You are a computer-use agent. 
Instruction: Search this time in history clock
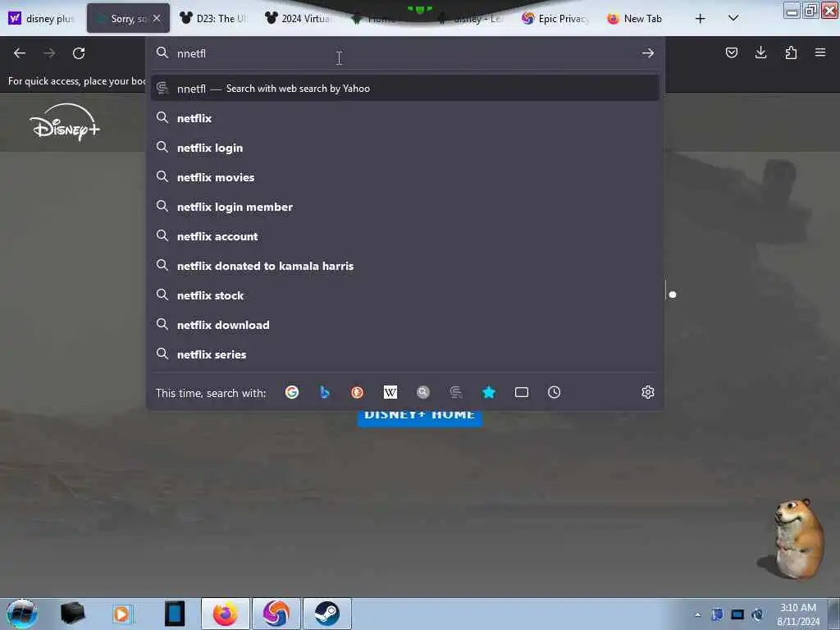[x=554, y=392]
